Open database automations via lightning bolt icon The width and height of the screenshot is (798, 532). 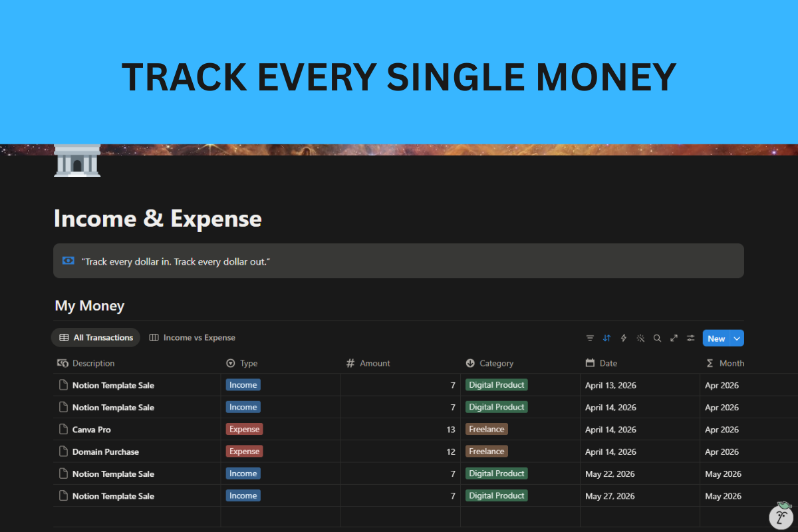pyautogui.click(x=623, y=338)
